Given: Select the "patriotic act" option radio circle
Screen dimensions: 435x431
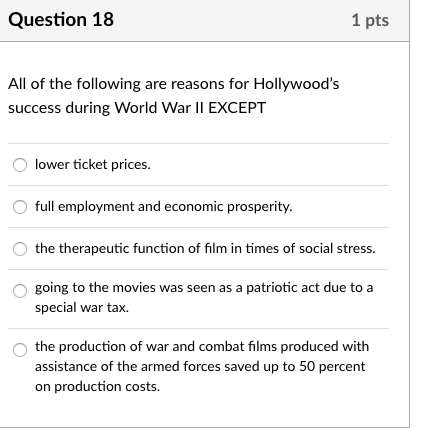Looking at the screenshot, I should [x=20, y=291].
